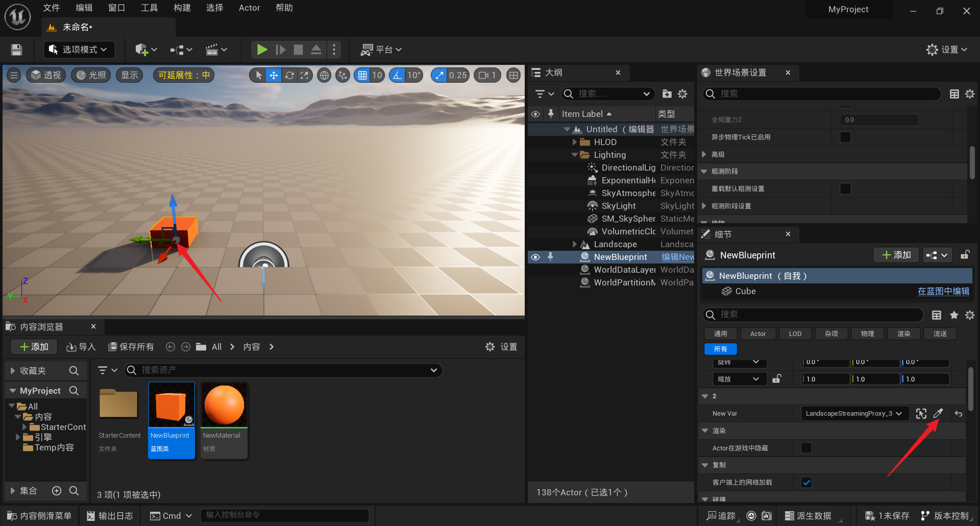Viewport: 980px width, 526px height.
Task: Open viewport layout maximize icon
Action: [513, 76]
